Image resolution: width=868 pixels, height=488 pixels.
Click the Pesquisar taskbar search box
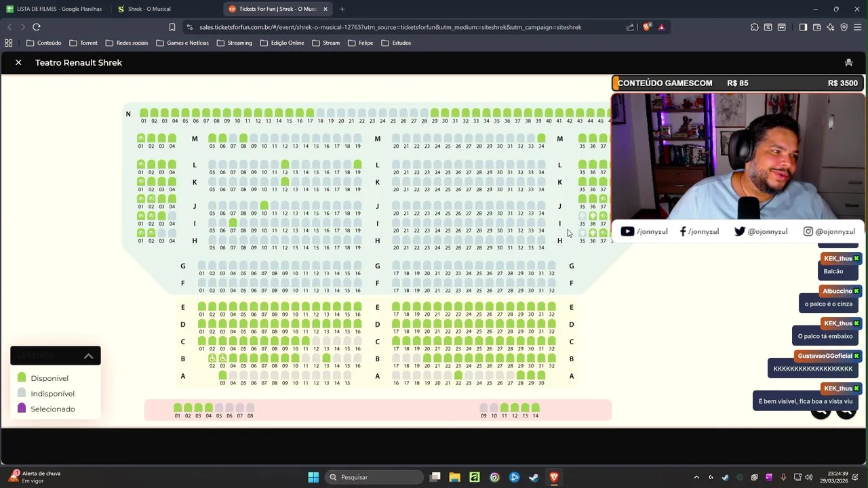click(373, 477)
